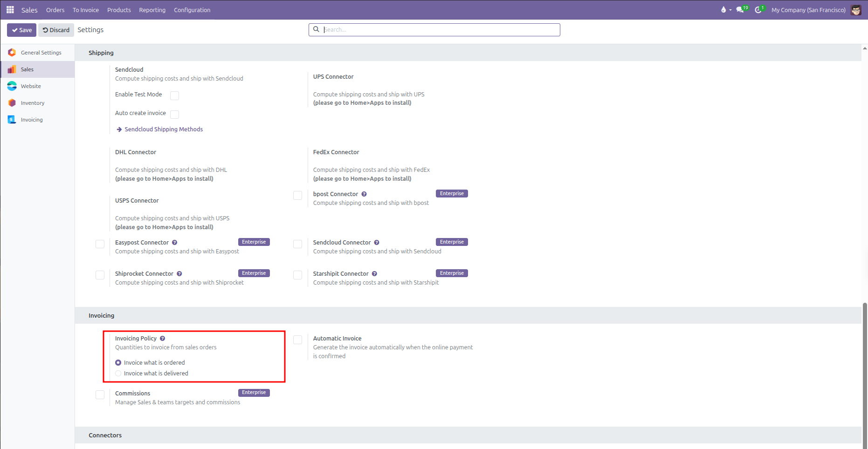868x449 pixels.
Task: Show help tooltip for Invoicing Policy
Action: tap(163, 339)
